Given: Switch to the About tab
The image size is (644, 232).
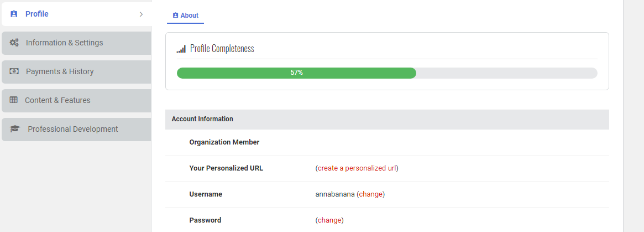Looking at the screenshot, I should [189, 16].
